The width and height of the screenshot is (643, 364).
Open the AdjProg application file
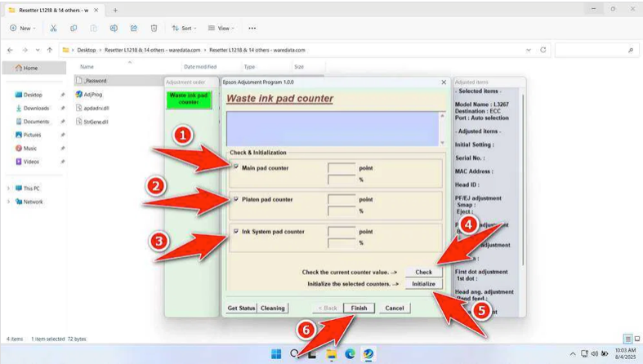pos(92,95)
